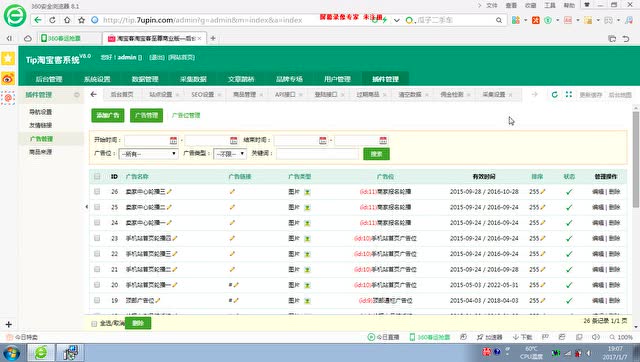Edit ad link pencil icon for ID 25

[x=232, y=207]
